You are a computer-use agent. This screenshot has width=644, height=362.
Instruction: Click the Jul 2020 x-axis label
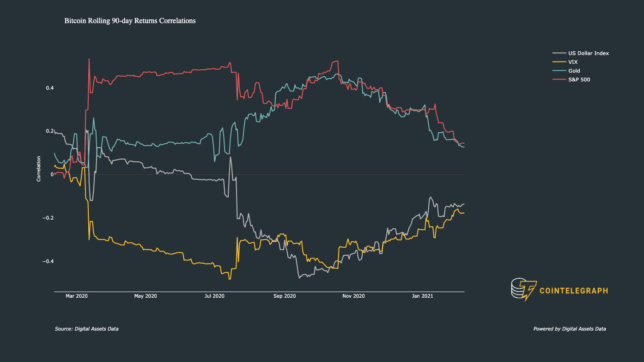click(x=214, y=296)
